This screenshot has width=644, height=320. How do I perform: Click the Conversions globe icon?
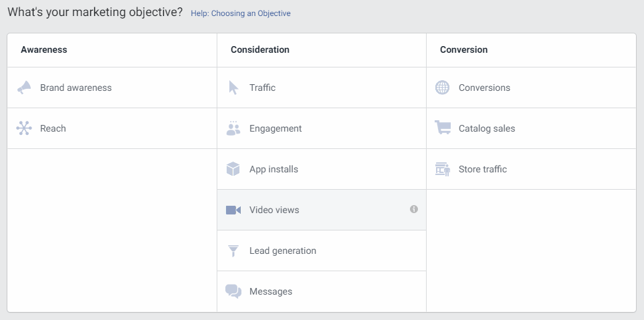click(442, 88)
